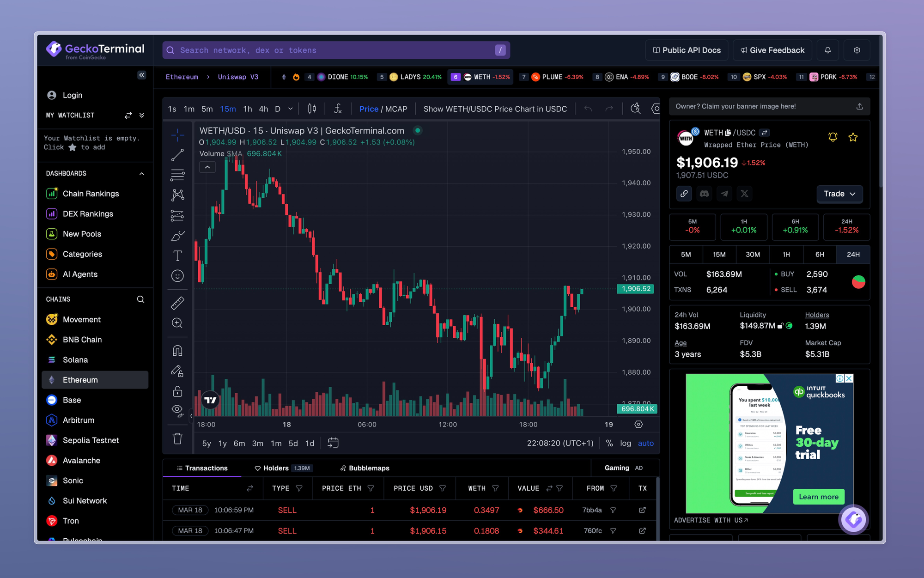Redo the chart action
This screenshot has width=924, height=578.
609,109
